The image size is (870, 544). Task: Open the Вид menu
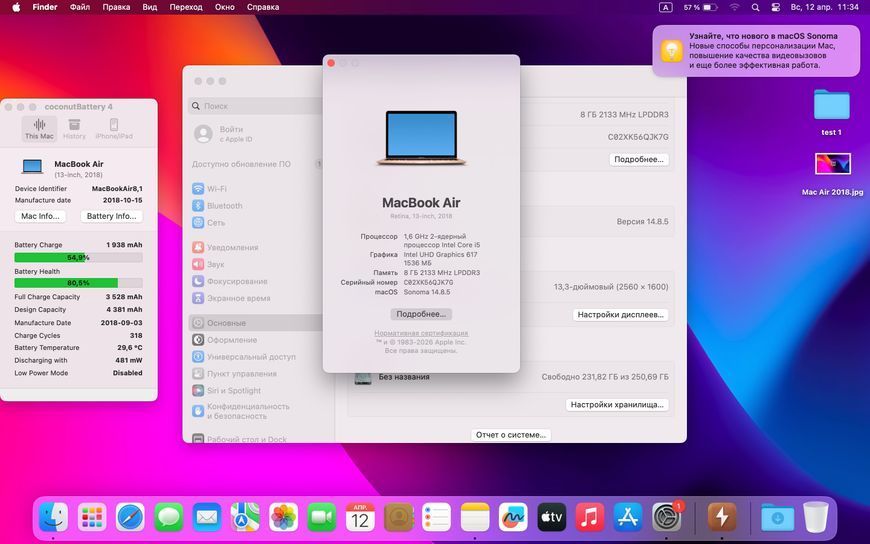(150, 7)
